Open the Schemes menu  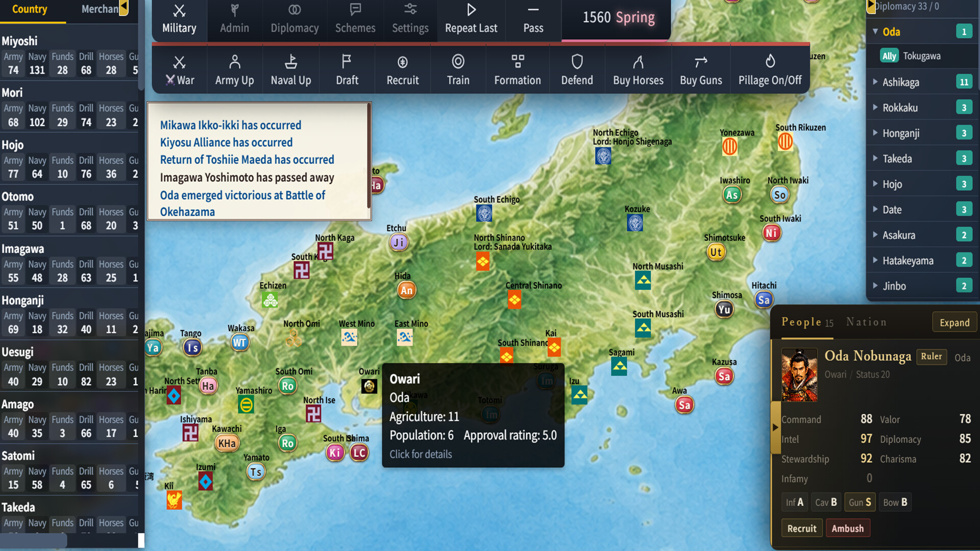pos(355,19)
